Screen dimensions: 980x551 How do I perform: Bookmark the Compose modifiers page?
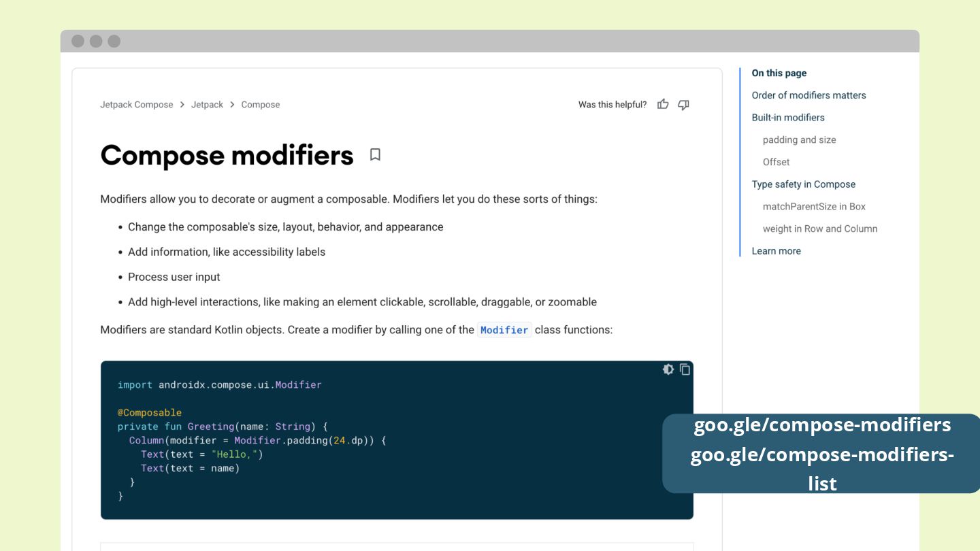click(375, 154)
